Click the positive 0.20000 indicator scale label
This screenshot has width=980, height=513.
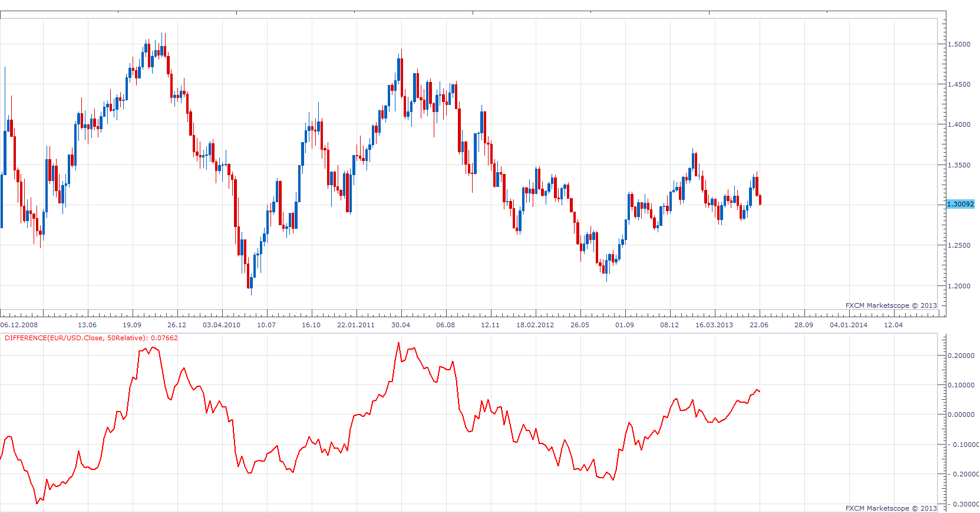[961, 356]
